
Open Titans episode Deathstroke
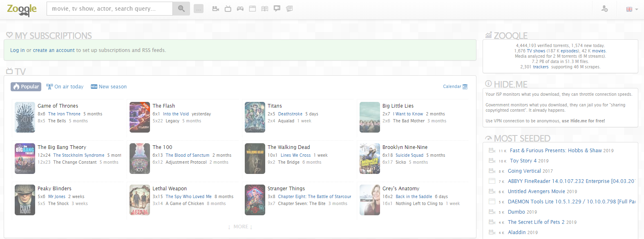(291, 114)
